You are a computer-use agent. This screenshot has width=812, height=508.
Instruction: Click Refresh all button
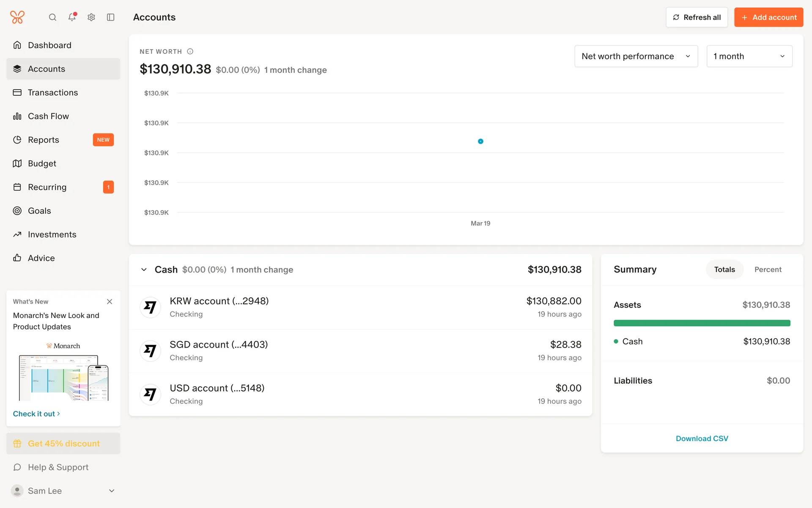pyautogui.click(x=697, y=17)
